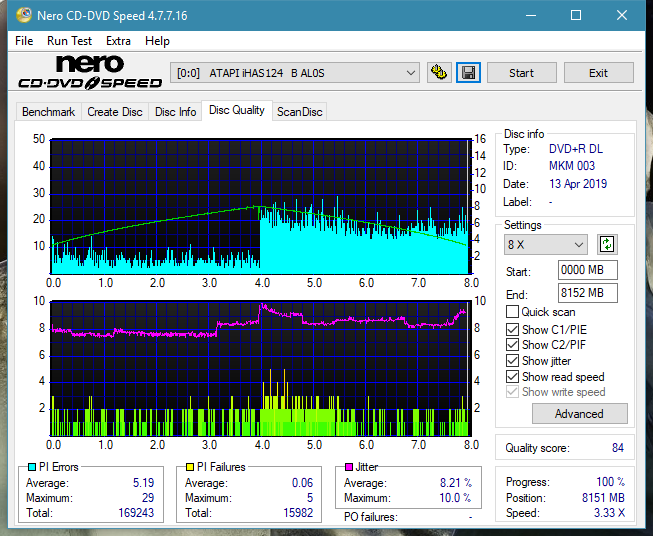Click the date 13 Apr 2019
The image size is (653, 536).
[x=578, y=184]
